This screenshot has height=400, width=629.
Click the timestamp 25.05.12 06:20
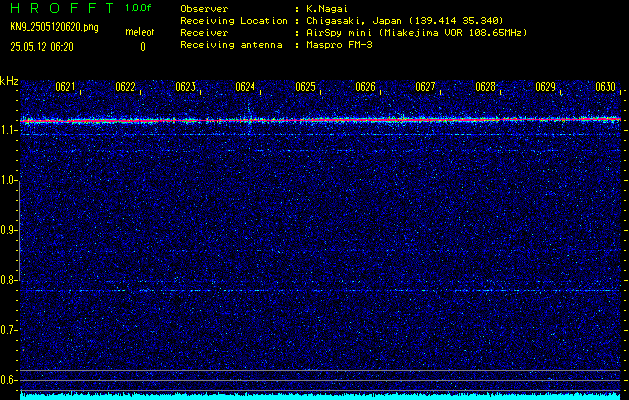(42, 47)
